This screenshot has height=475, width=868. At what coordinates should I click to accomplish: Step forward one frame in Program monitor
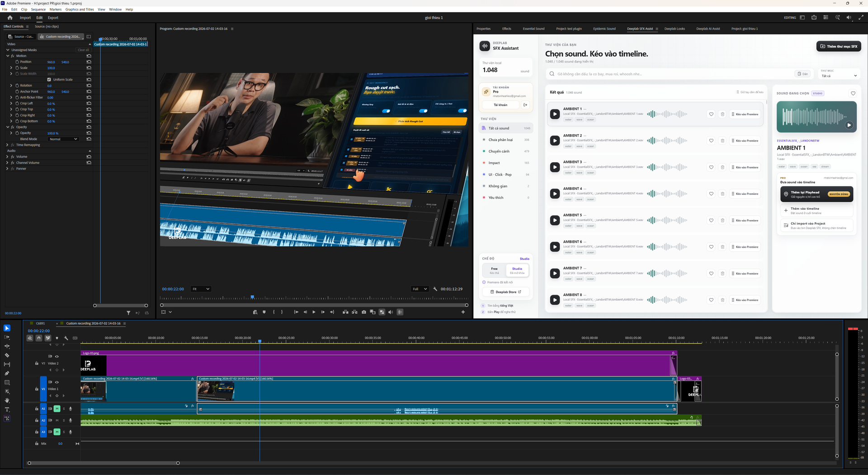pyautogui.click(x=323, y=312)
